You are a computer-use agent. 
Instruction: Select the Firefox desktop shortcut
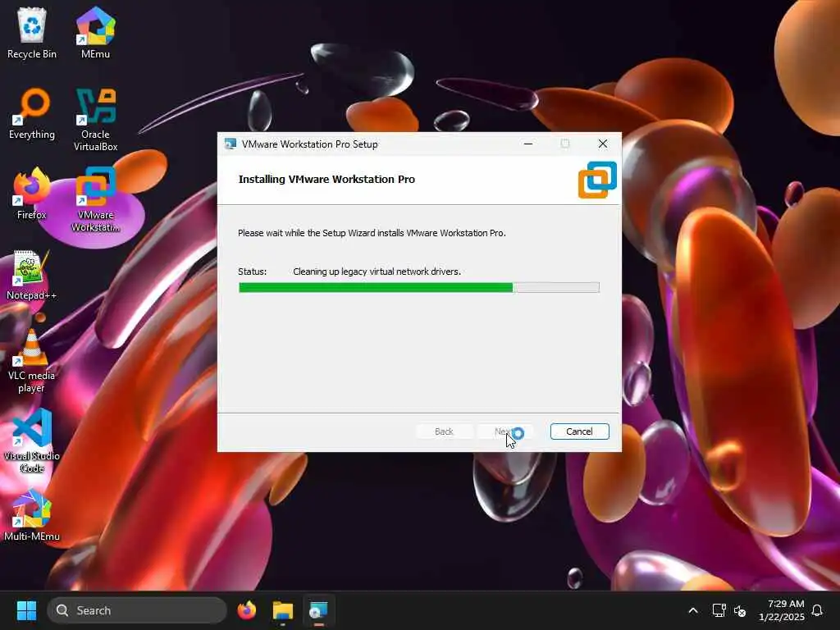coord(32,194)
